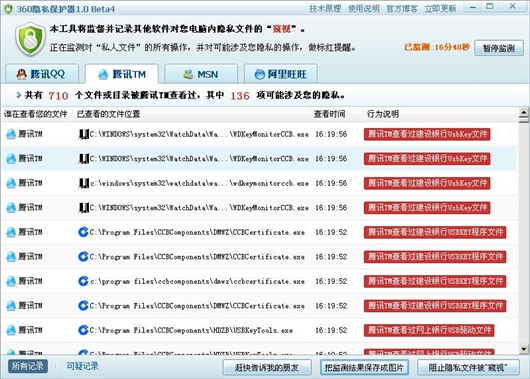Viewport: 530px width, 379px height.
Task: Click the MSN butterfly icon
Action: point(188,74)
